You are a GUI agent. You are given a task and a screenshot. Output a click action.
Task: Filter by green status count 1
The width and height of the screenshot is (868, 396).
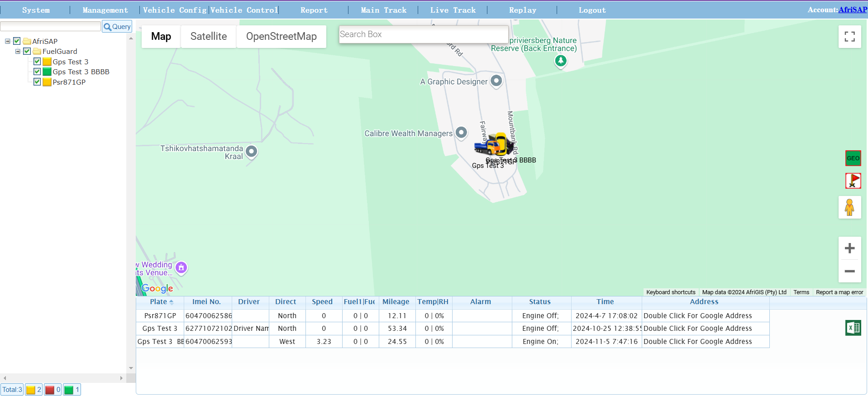pos(72,390)
